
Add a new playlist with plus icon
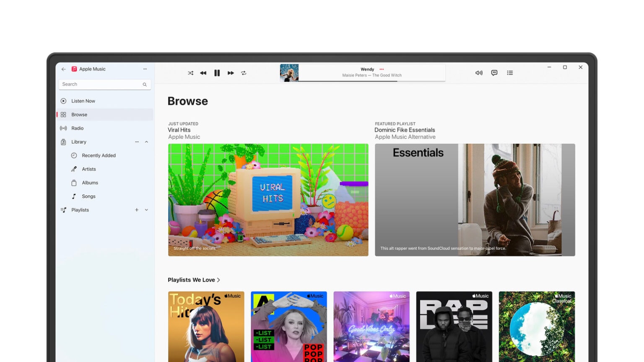point(137,210)
